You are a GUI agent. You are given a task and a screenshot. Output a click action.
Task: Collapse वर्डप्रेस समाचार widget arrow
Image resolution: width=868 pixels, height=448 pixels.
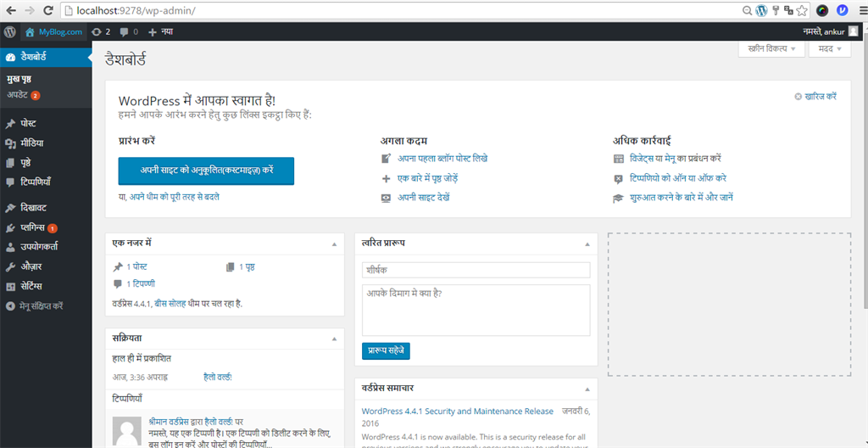pyautogui.click(x=587, y=389)
